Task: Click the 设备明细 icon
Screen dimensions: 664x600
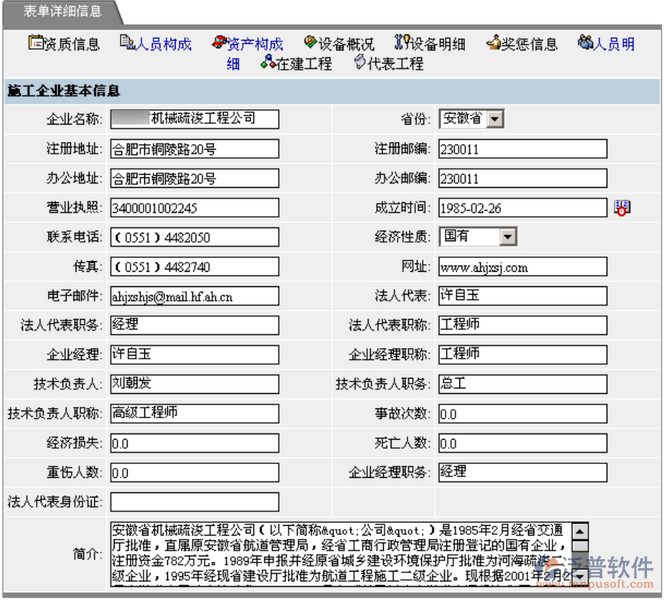Action: coord(402,43)
